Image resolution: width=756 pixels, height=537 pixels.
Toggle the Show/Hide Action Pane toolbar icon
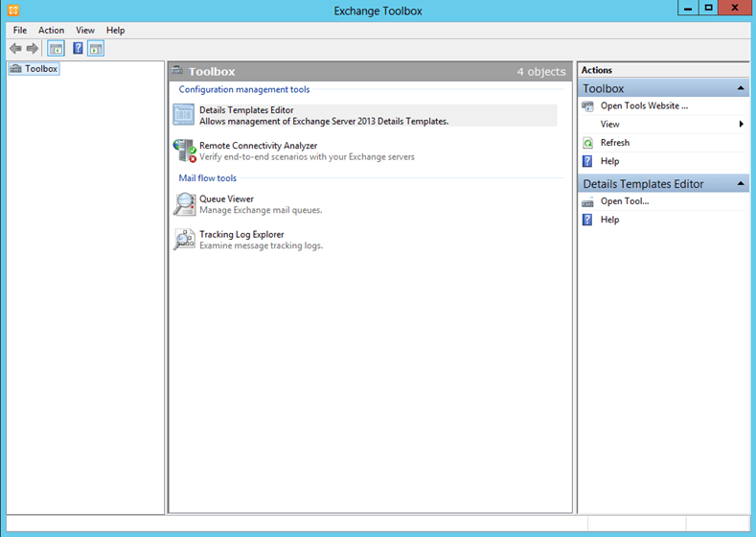point(96,48)
